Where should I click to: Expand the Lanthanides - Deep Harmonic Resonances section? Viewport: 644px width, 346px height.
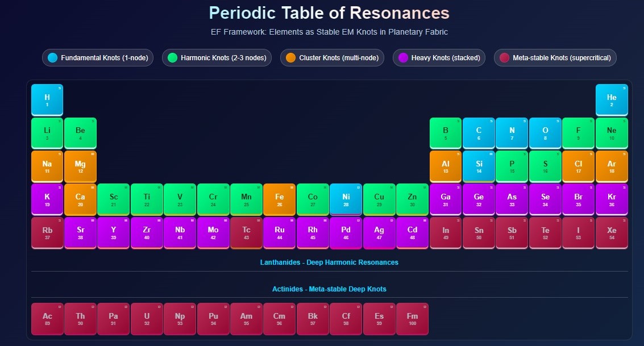tap(329, 262)
